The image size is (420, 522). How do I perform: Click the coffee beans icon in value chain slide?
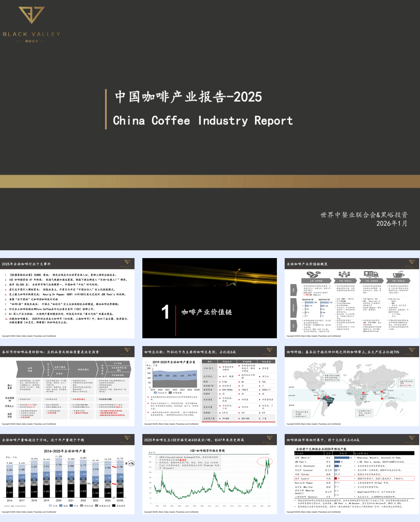pyautogui.click(x=313, y=274)
